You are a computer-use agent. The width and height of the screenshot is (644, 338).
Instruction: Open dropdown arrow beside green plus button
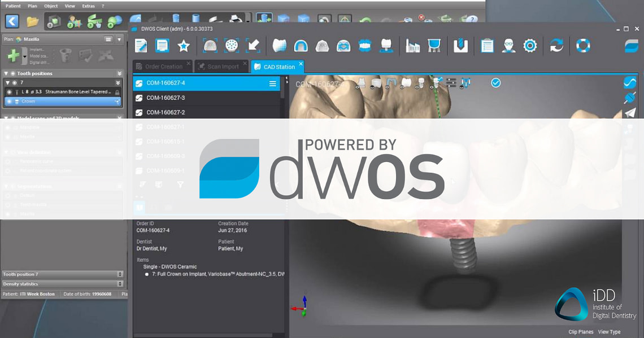[x=25, y=56]
